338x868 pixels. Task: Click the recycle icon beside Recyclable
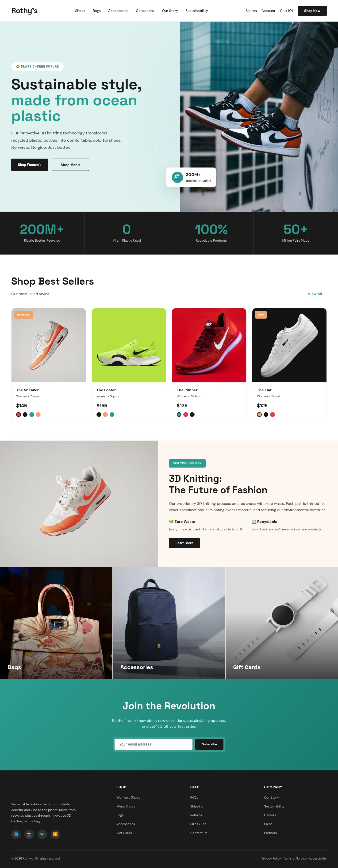pos(254,522)
